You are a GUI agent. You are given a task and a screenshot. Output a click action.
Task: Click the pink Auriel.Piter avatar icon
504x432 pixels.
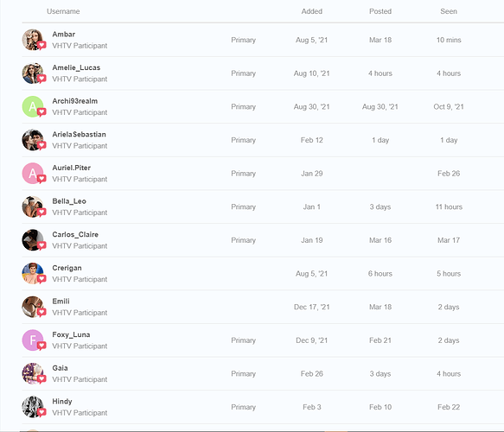tap(33, 174)
